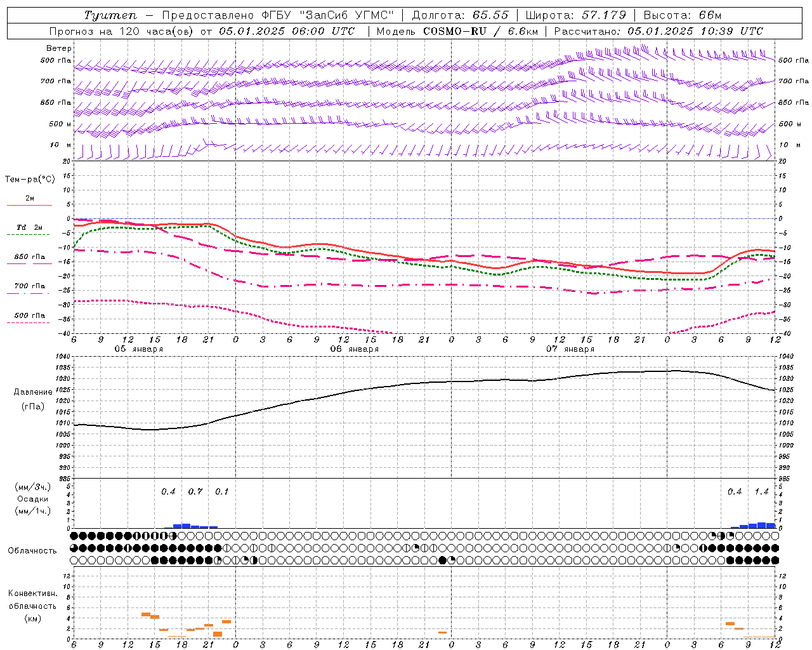The image size is (812, 650).
Task: Click the 'Давление' pressure panel label
Action: point(33,392)
